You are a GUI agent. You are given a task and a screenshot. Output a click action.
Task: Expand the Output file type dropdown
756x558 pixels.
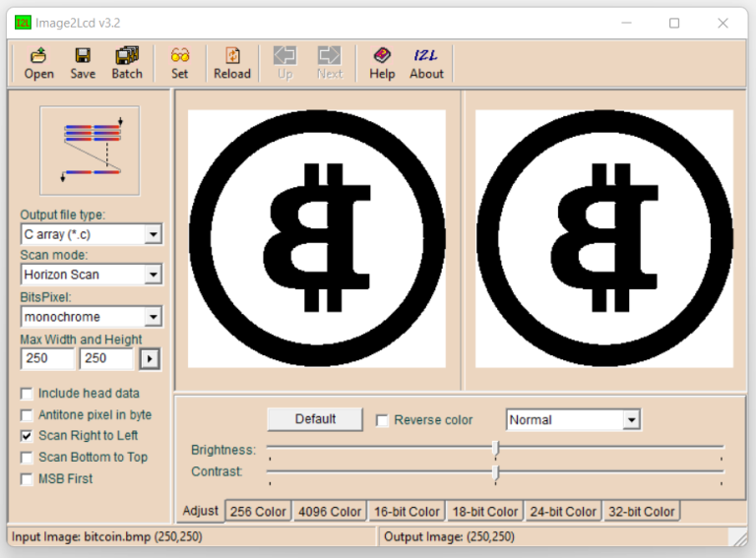[x=154, y=234]
